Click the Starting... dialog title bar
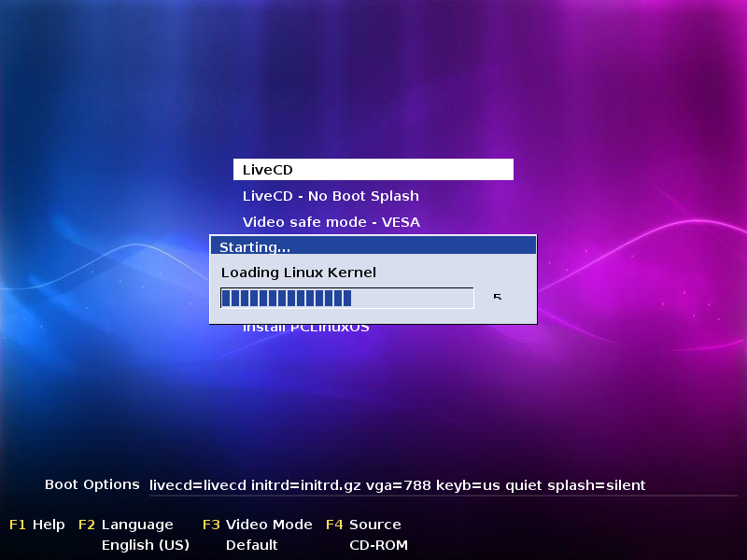 (x=373, y=245)
